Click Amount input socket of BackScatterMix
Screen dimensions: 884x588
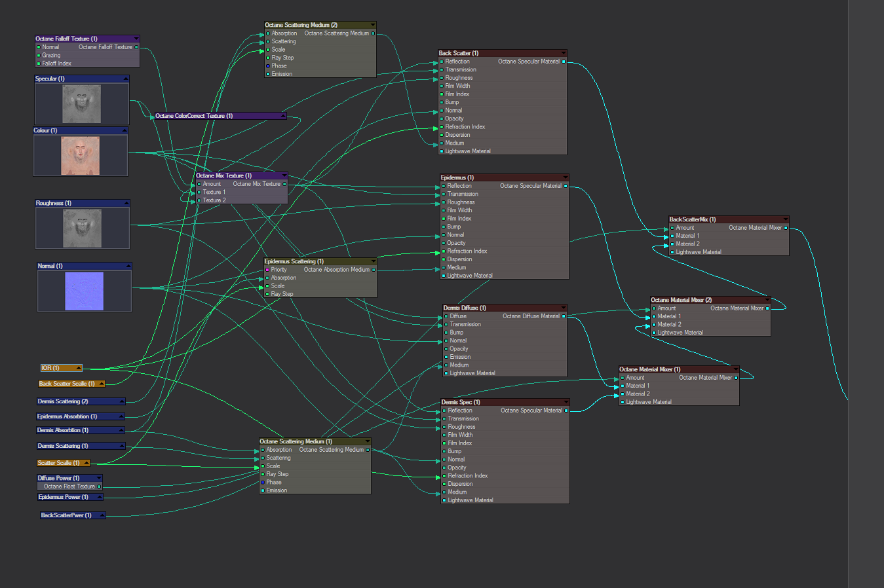(x=672, y=228)
